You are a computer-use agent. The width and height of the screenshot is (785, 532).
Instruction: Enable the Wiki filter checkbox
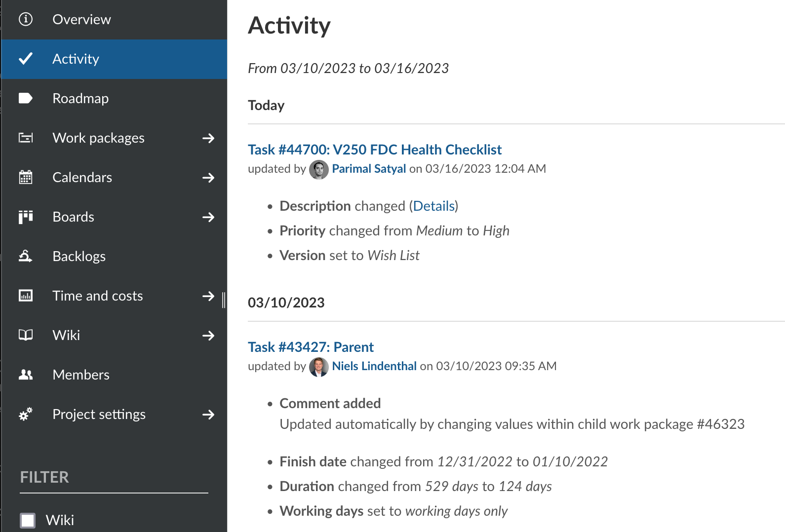28,520
